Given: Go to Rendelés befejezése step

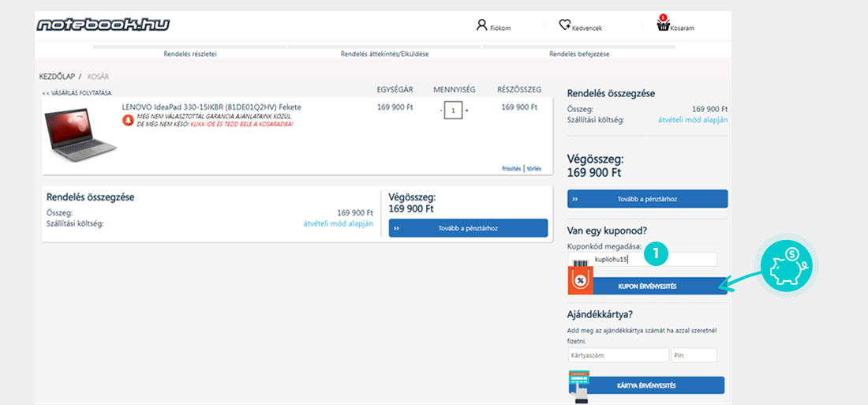Looking at the screenshot, I should coord(579,54).
